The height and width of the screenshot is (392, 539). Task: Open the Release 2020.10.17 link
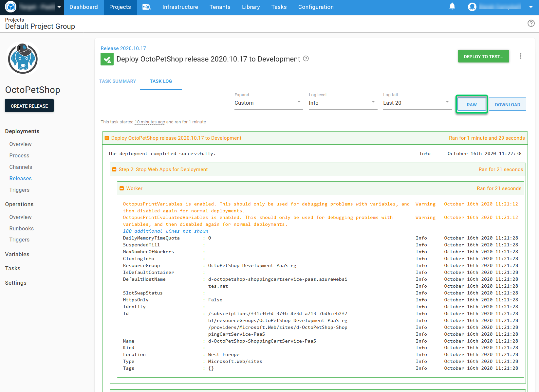click(123, 48)
